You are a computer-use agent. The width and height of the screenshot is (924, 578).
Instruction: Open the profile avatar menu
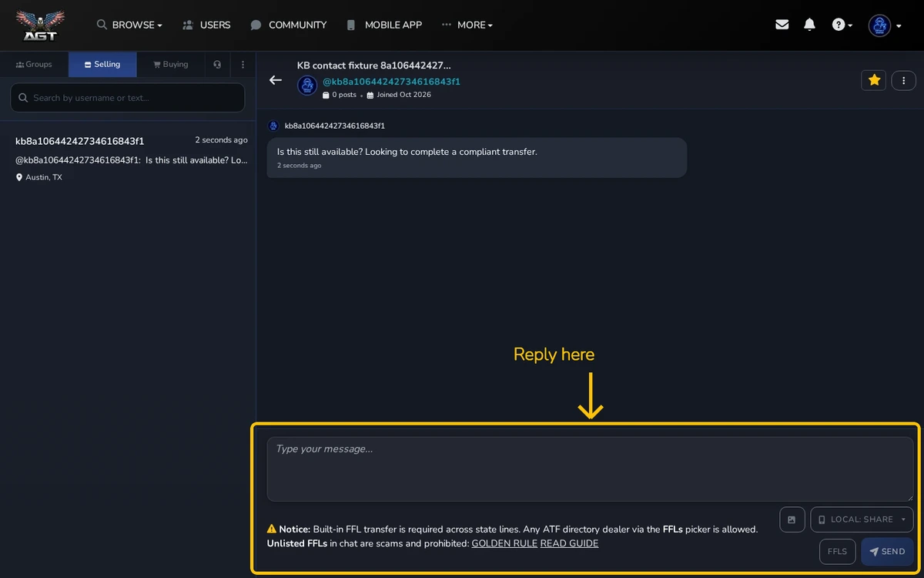885,25
